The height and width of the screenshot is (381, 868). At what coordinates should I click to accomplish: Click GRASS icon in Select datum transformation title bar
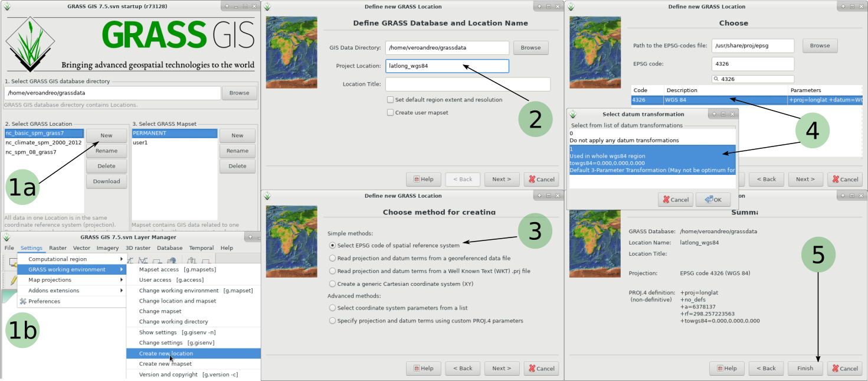tap(572, 114)
